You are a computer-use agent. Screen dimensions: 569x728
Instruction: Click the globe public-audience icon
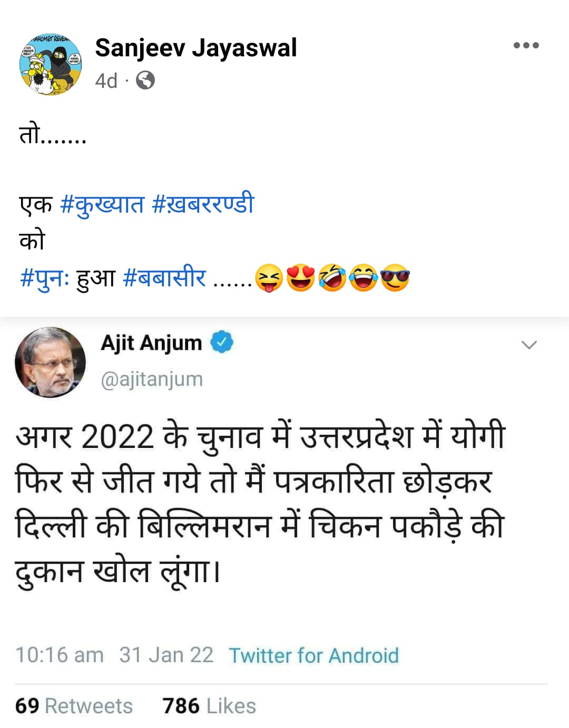[145, 81]
